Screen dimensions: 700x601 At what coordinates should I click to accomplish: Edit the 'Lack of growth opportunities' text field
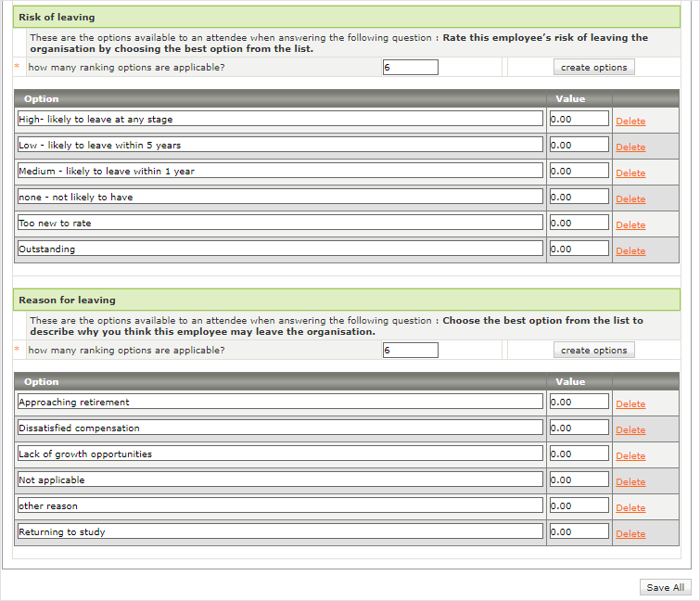pos(280,454)
